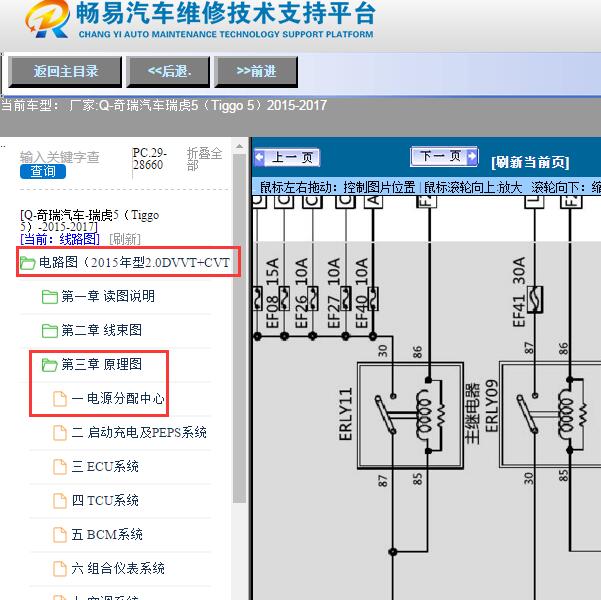The height and width of the screenshot is (600, 601).
Task: Click the open folder icon beside 第三章 原理图
Action: (49, 365)
